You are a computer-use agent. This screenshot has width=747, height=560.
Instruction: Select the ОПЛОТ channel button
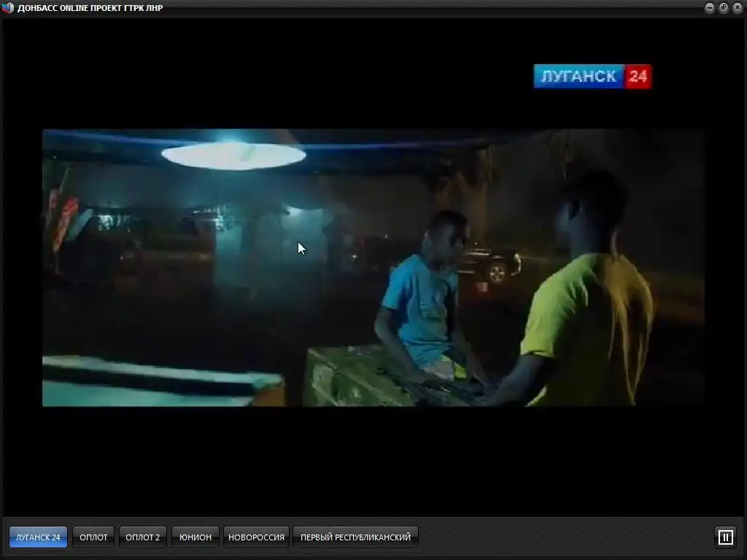click(93, 537)
